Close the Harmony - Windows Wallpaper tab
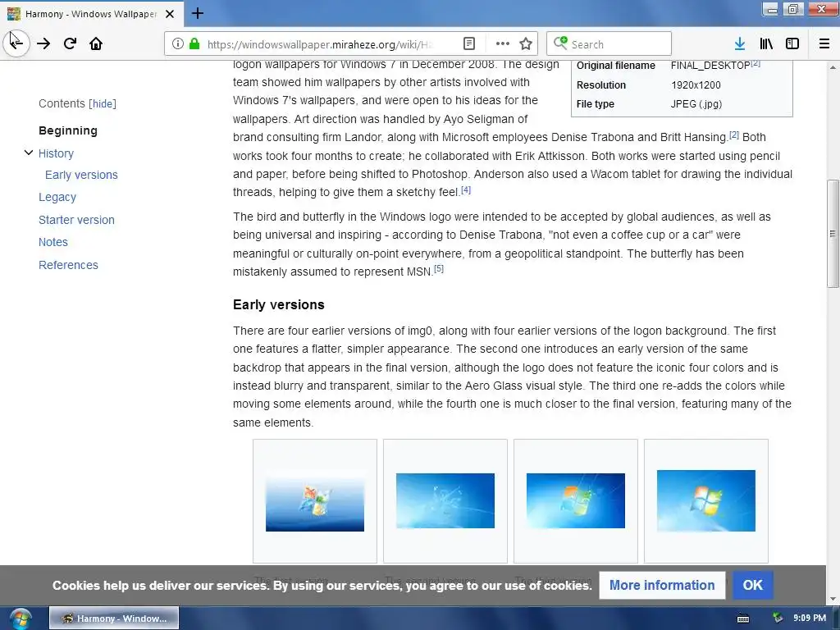 (x=170, y=14)
